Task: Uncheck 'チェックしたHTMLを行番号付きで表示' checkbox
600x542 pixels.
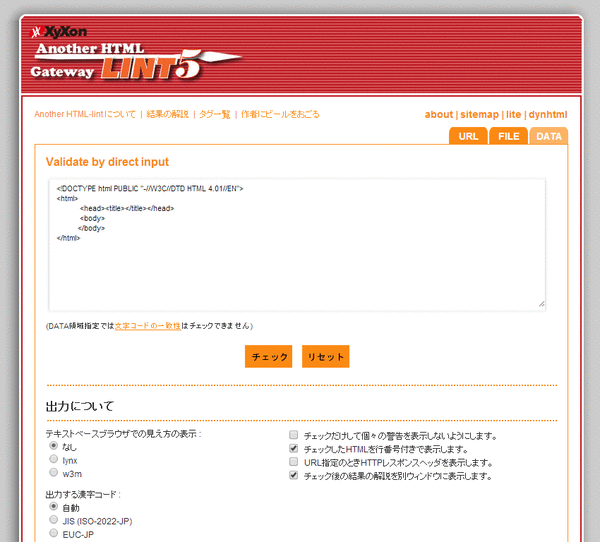Action: (293, 448)
